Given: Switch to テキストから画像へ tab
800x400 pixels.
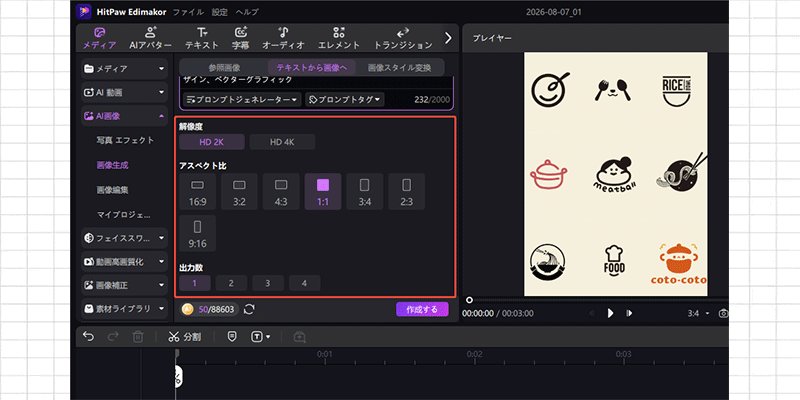Looking at the screenshot, I should [x=311, y=67].
